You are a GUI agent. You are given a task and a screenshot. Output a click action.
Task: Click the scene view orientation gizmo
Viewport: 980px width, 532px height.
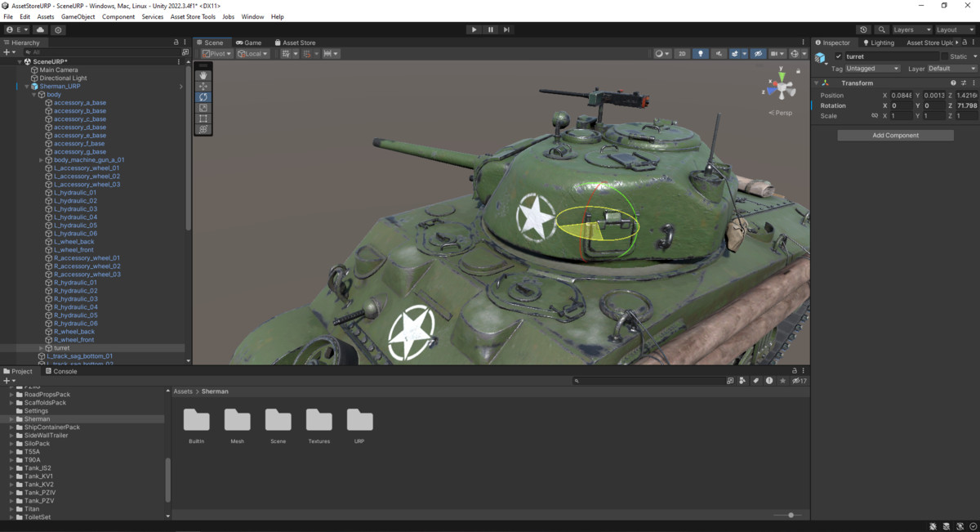tap(782, 87)
